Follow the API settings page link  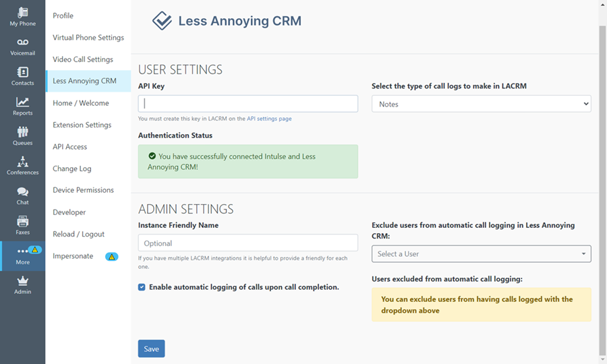click(x=269, y=119)
